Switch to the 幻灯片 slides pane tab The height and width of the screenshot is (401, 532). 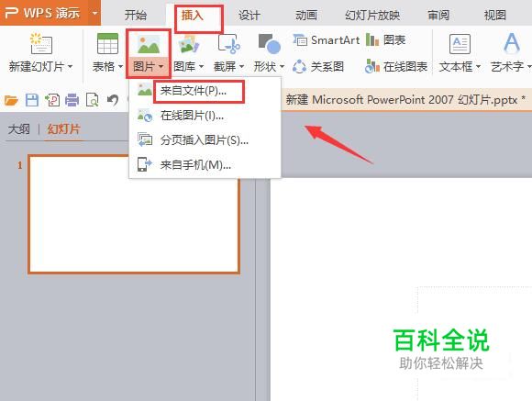[x=63, y=129]
